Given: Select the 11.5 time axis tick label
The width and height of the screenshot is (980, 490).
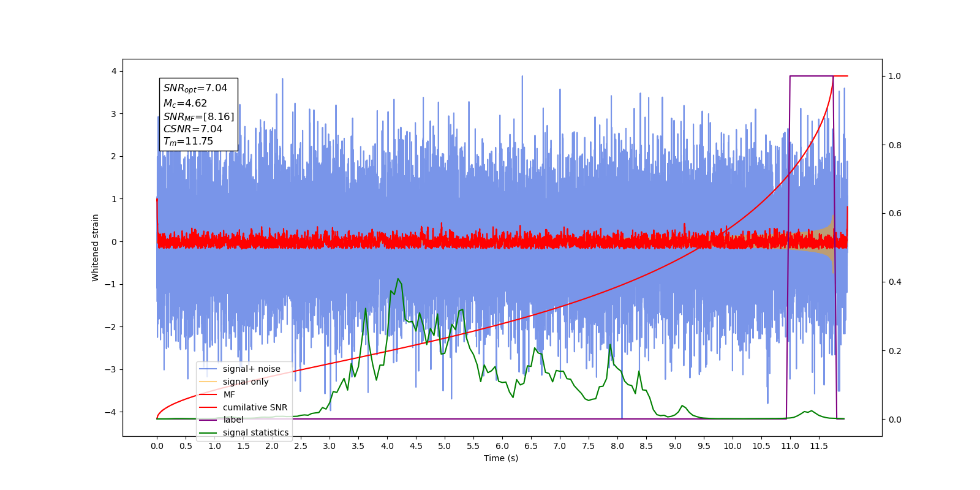Looking at the screenshot, I should [819, 446].
